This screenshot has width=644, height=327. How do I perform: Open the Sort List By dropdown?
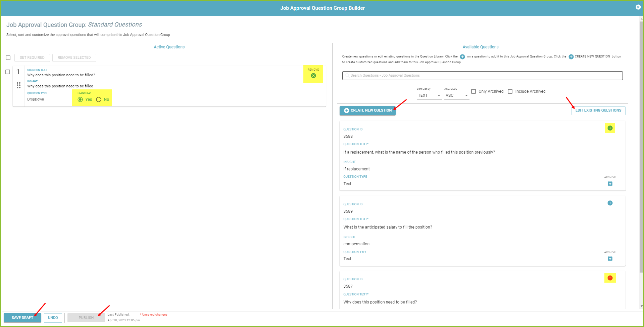(429, 95)
